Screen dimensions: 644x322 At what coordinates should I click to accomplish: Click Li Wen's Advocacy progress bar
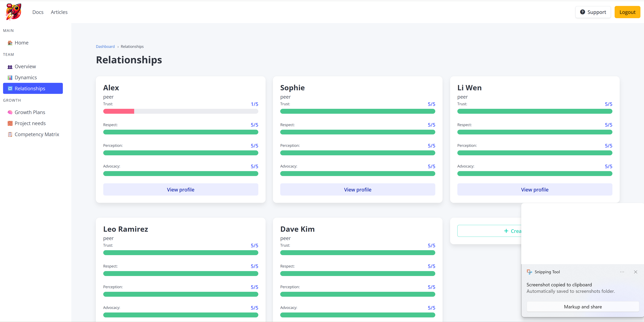point(534,174)
